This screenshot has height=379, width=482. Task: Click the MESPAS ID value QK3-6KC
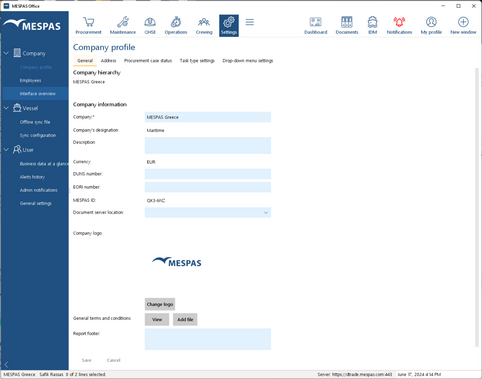(x=156, y=201)
